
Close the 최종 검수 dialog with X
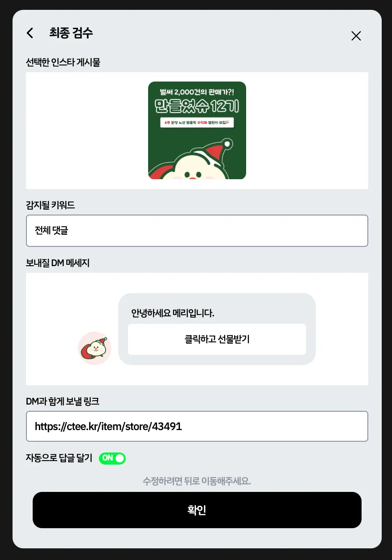click(x=356, y=36)
